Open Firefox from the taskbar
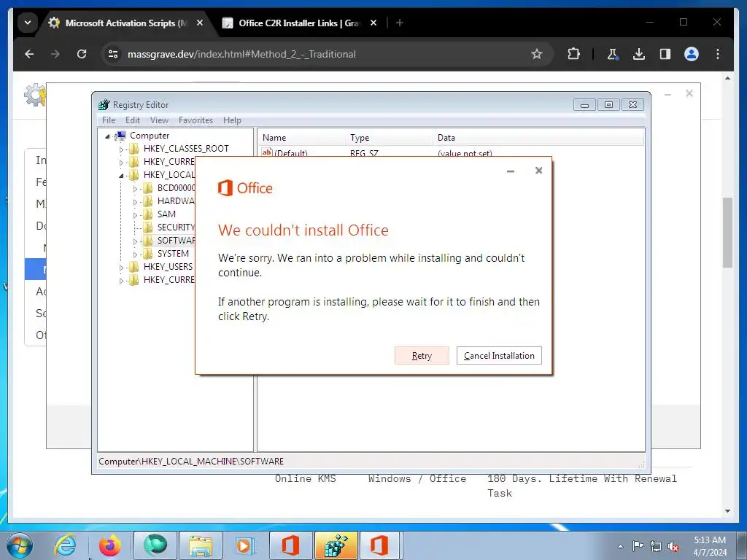Screen dimensions: 747x560 click(110, 545)
